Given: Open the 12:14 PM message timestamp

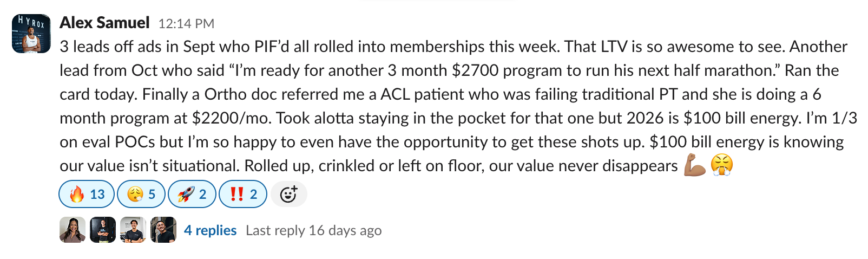Looking at the screenshot, I should [x=186, y=24].
